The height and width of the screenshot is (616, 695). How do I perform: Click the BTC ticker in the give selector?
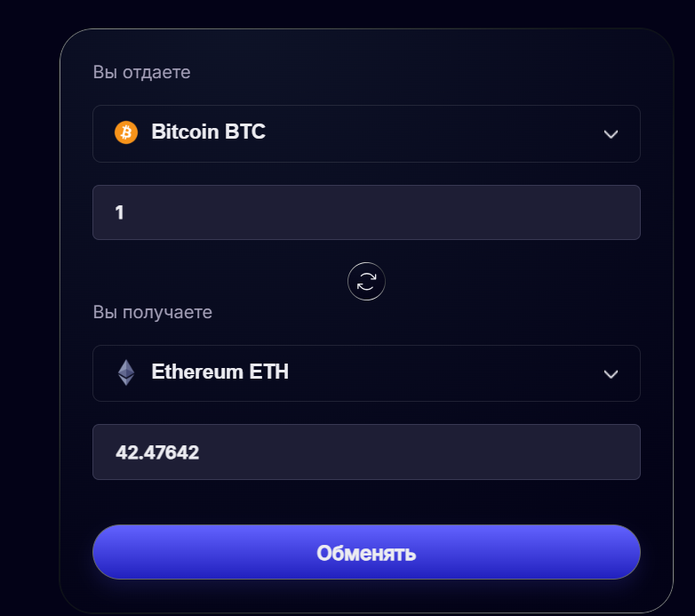244,132
